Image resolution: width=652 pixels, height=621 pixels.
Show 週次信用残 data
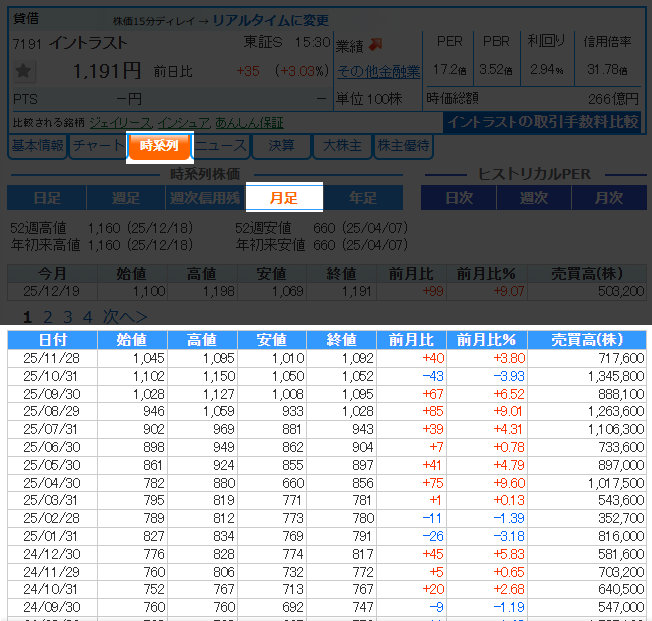tap(205, 198)
